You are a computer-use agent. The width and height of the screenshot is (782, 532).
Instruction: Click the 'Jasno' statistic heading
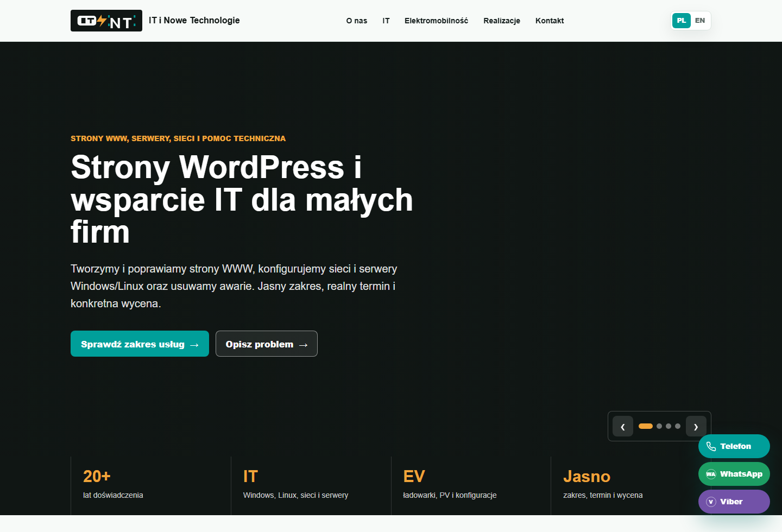tap(587, 476)
